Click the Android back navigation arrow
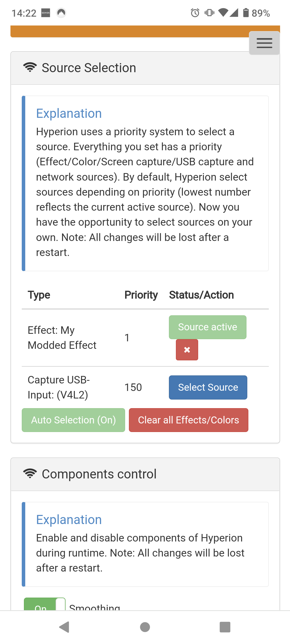This screenshot has height=644, width=290. [64, 627]
